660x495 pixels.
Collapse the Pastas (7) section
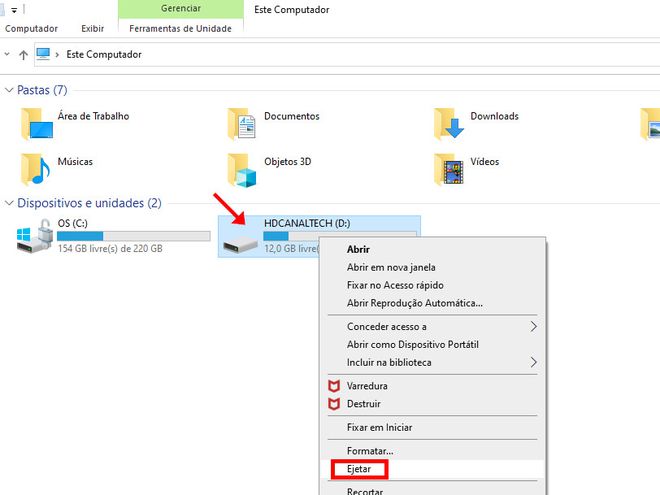pyautogui.click(x=9, y=90)
